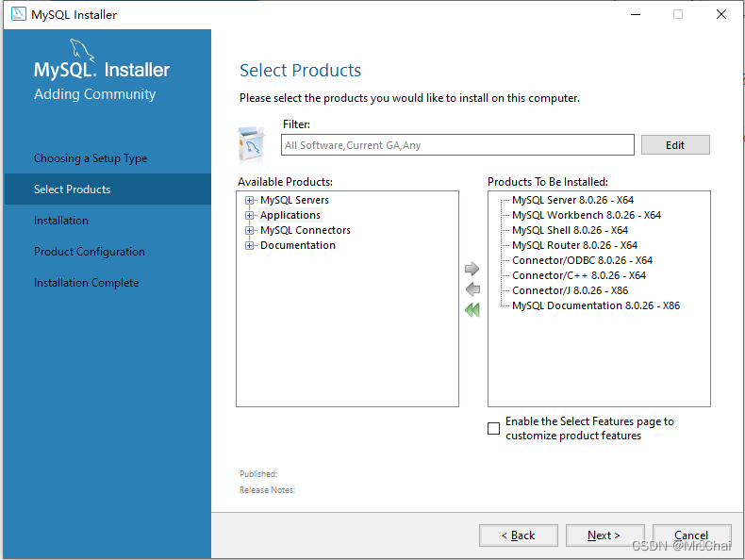Screen dimensions: 745x560
Task: Click the green remove-all double arrow icon
Action: tap(472, 310)
